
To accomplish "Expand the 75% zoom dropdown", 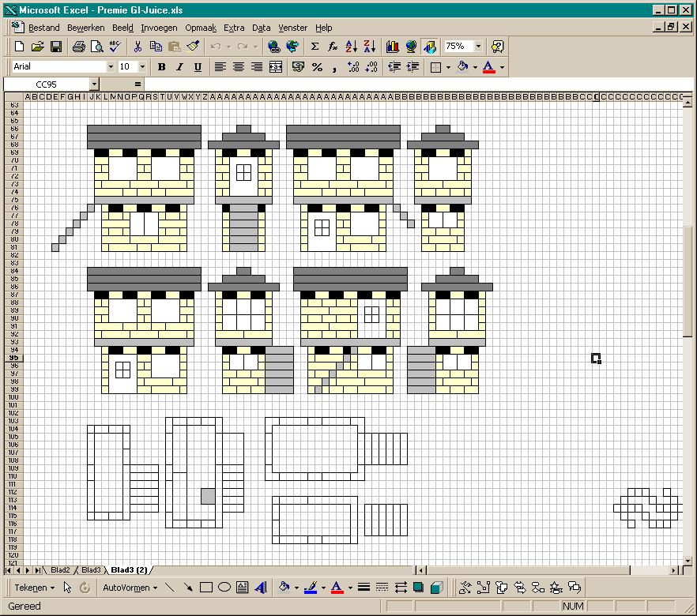I will 478,46.
